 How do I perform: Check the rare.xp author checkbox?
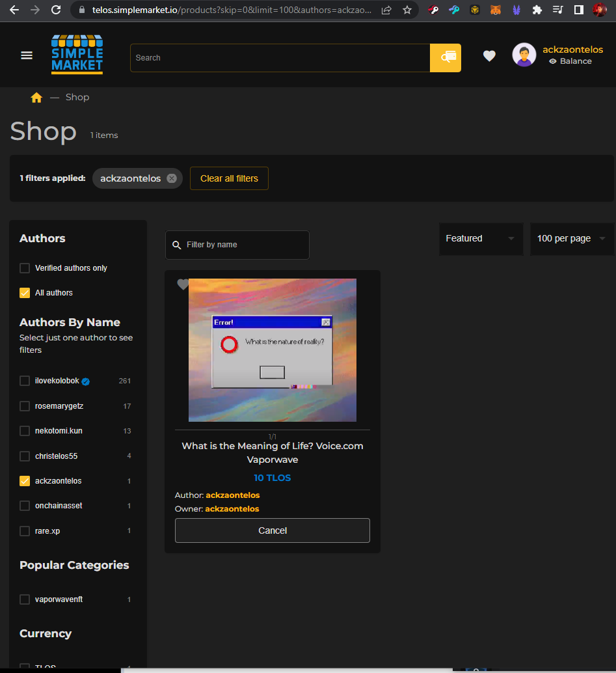click(25, 531)
